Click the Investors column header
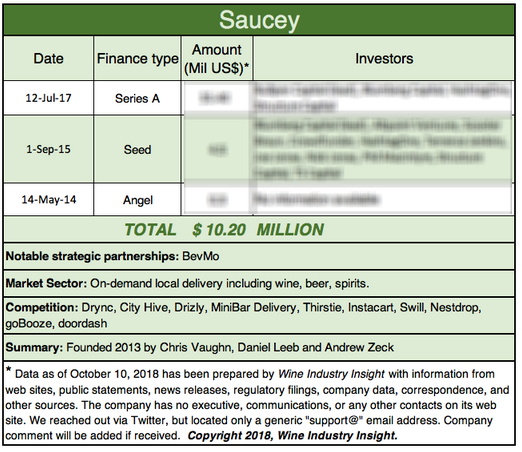 384,58
